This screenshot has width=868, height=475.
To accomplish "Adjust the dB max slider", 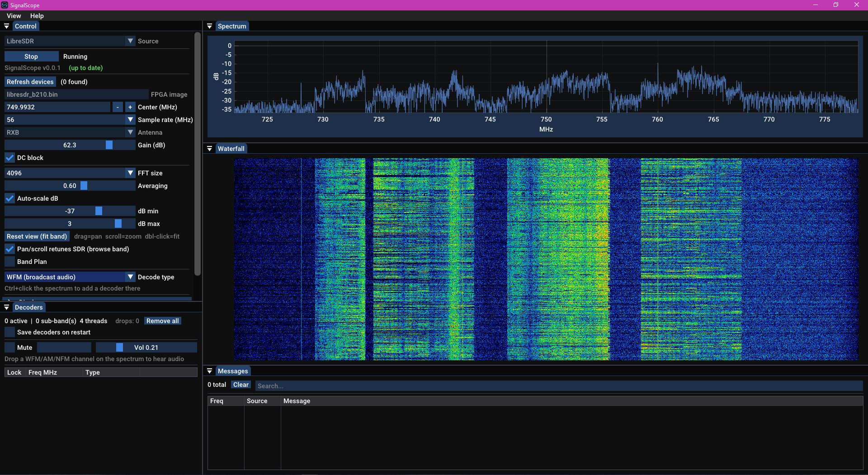I will coord(70,224).
